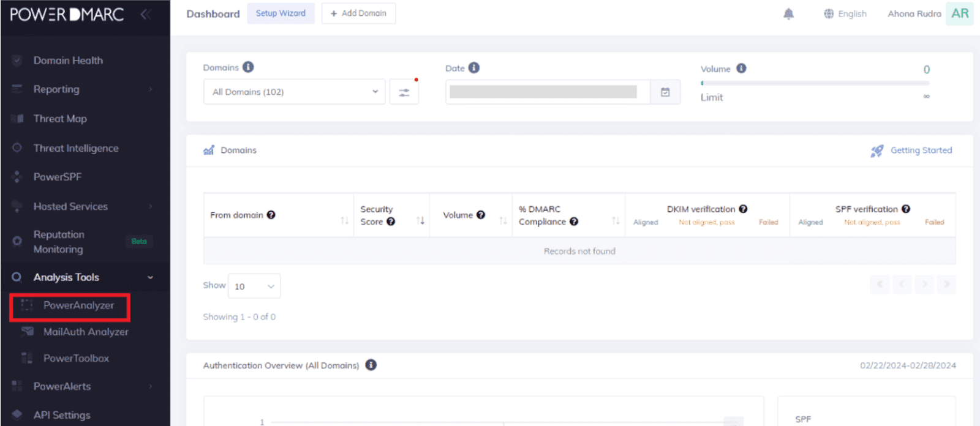Viewport: 980px width, 426px height.
Task: Click the info icon next to Volume label
Action: [741, 69]
